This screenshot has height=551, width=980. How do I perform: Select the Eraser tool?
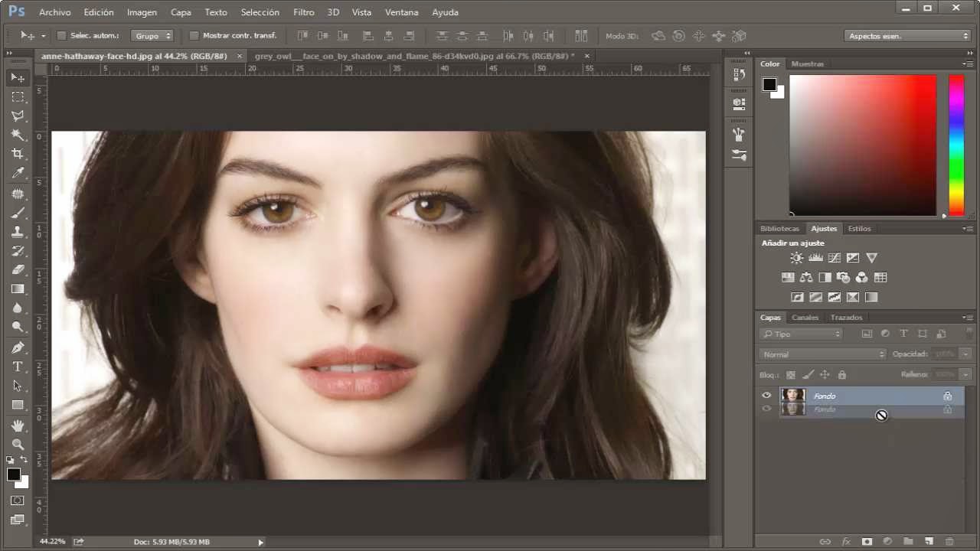[18, 270]
